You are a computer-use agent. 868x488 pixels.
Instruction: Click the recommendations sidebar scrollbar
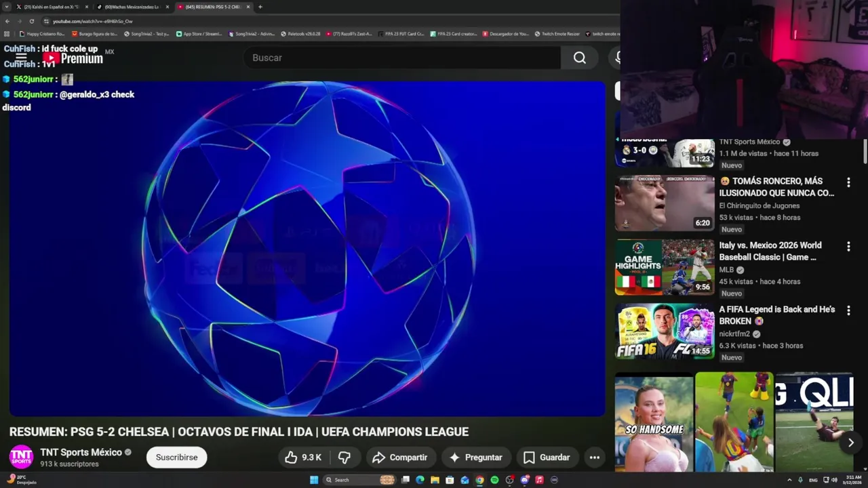pos(865,150)
